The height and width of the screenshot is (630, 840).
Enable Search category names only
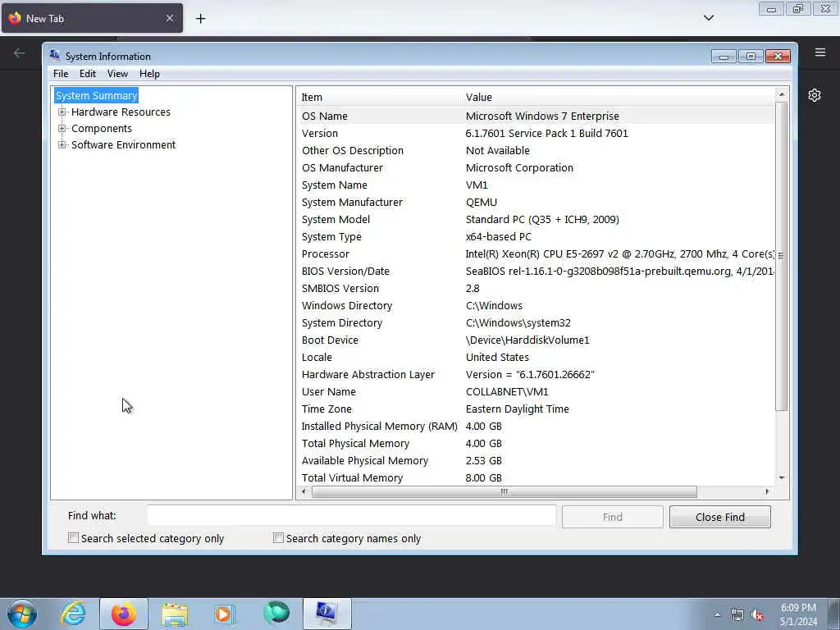(278, 538)
